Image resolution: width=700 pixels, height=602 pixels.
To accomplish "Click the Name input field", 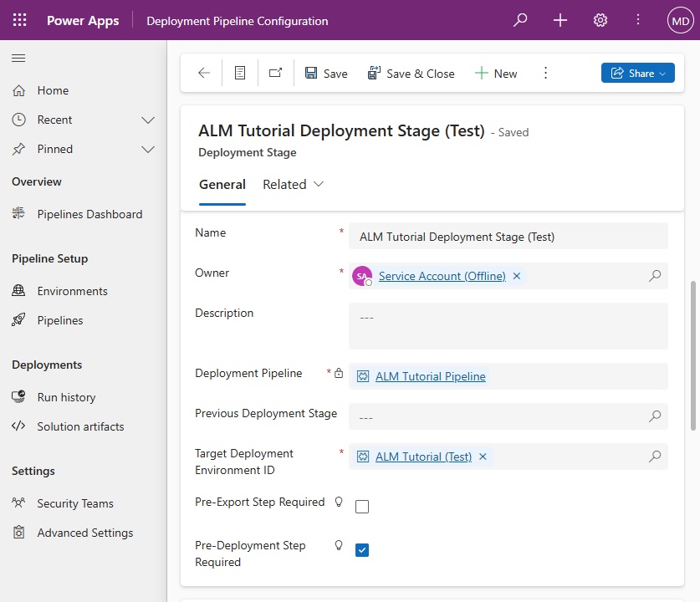I will tap(508, 236).
